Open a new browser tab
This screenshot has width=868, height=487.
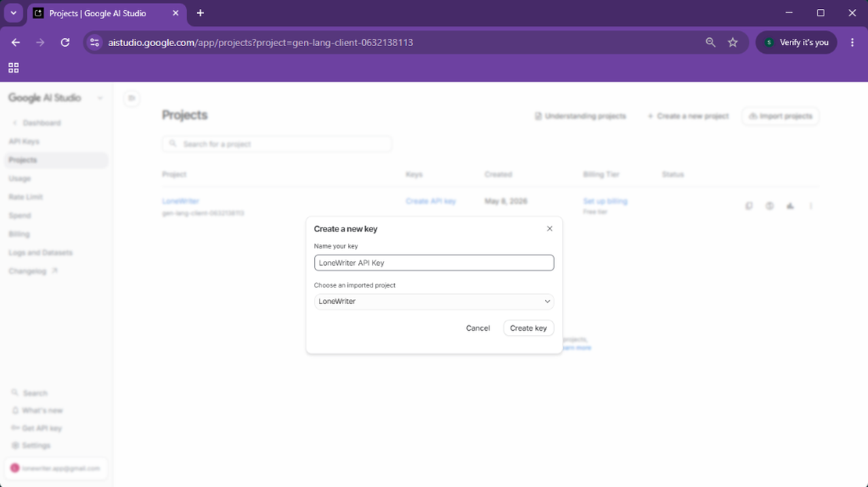coord(200,13)
